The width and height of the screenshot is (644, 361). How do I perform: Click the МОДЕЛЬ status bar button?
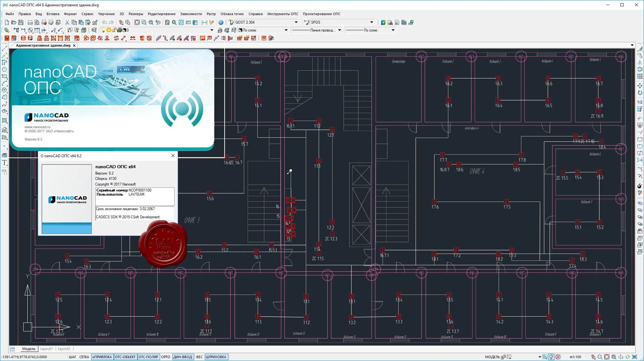(492, 357)
